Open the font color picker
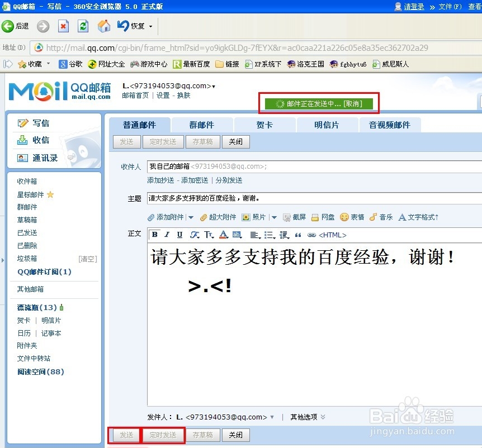Screen dimensions: 482x448 [223, 235]
